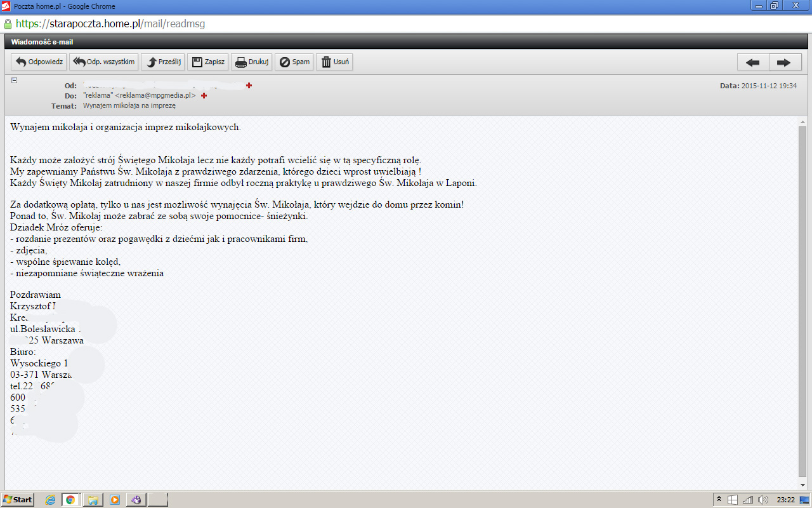
Task: Go to next message arrow
Action: click(784, 62)
